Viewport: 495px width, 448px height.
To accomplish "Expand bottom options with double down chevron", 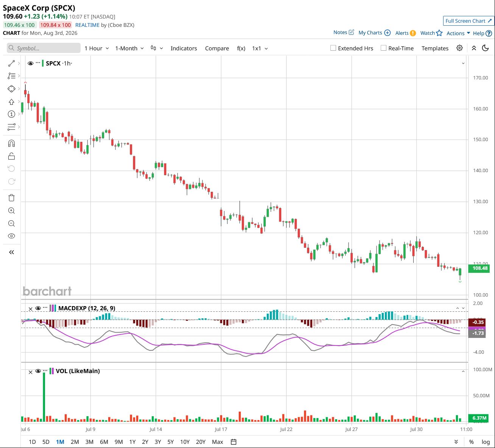I will pos(456,442).
